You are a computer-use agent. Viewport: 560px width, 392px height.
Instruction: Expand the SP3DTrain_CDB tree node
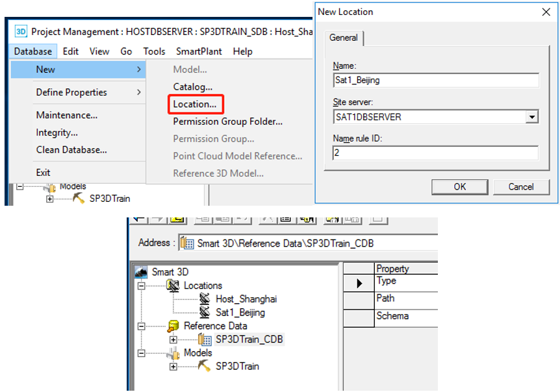[x=173, y=339]
